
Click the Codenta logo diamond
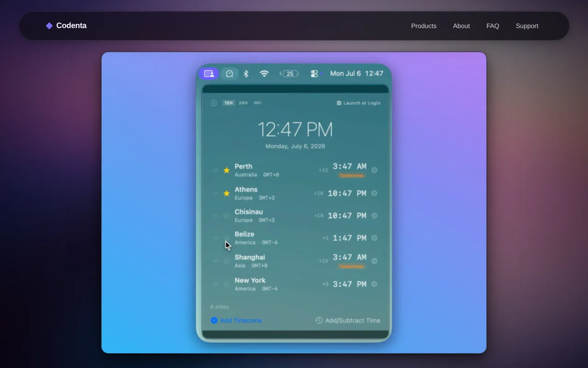point(49,26)
